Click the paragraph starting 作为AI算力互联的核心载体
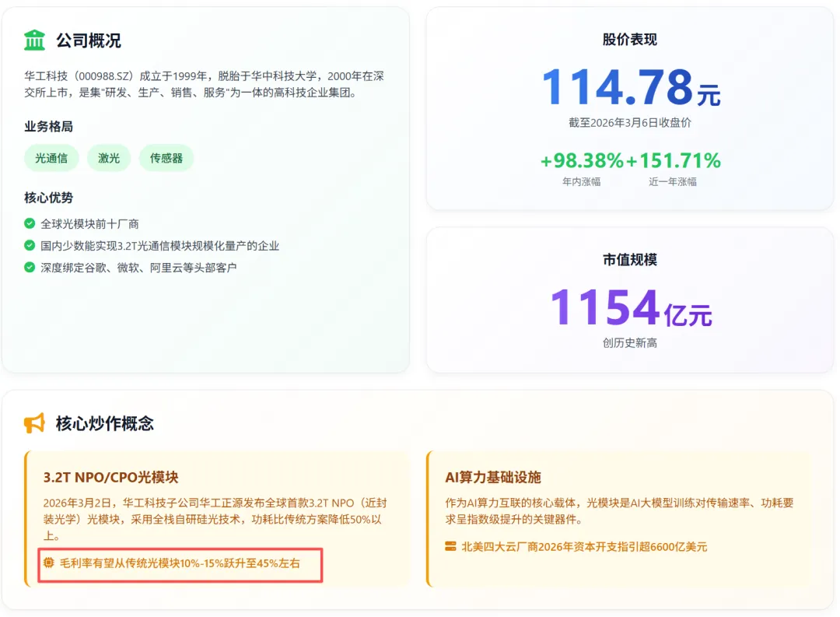 pyautogui.click(x=619, y=511)
